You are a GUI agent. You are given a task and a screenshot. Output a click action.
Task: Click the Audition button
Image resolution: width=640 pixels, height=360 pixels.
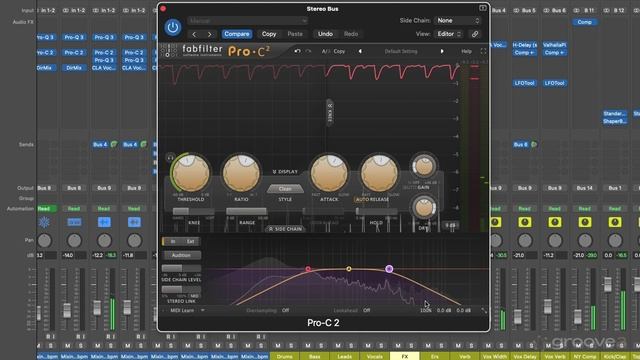181,256
